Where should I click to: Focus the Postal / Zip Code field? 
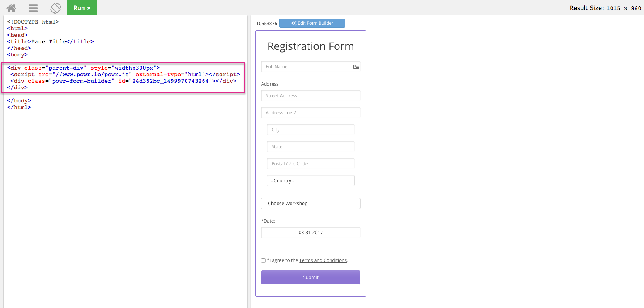tap(311, 164)
